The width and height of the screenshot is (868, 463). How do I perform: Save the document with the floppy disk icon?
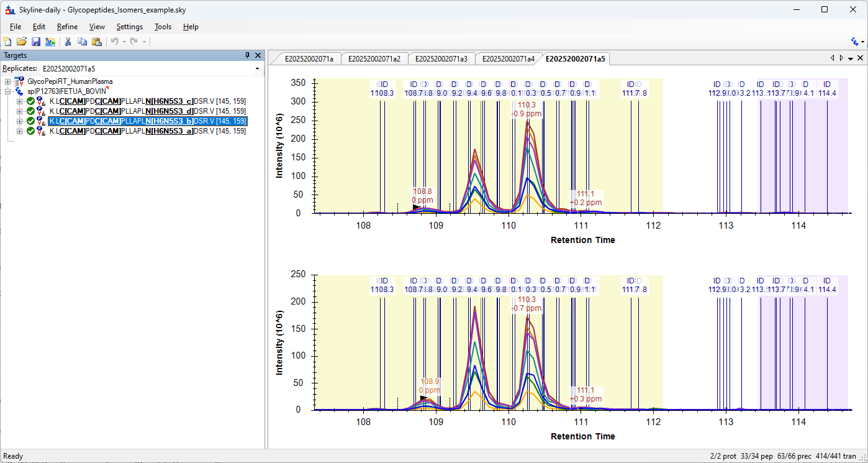(x=36, y=42)
